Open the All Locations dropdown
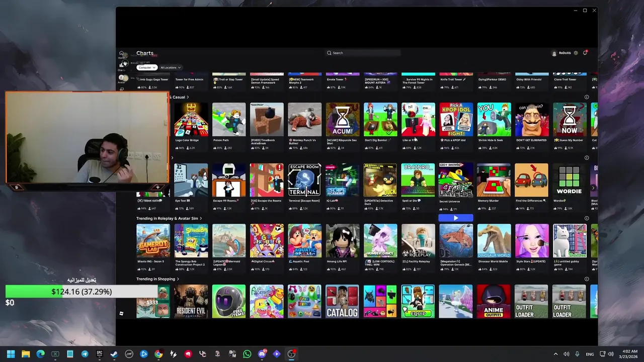Viewport: 644px width, 362px height. coord(171,67)
